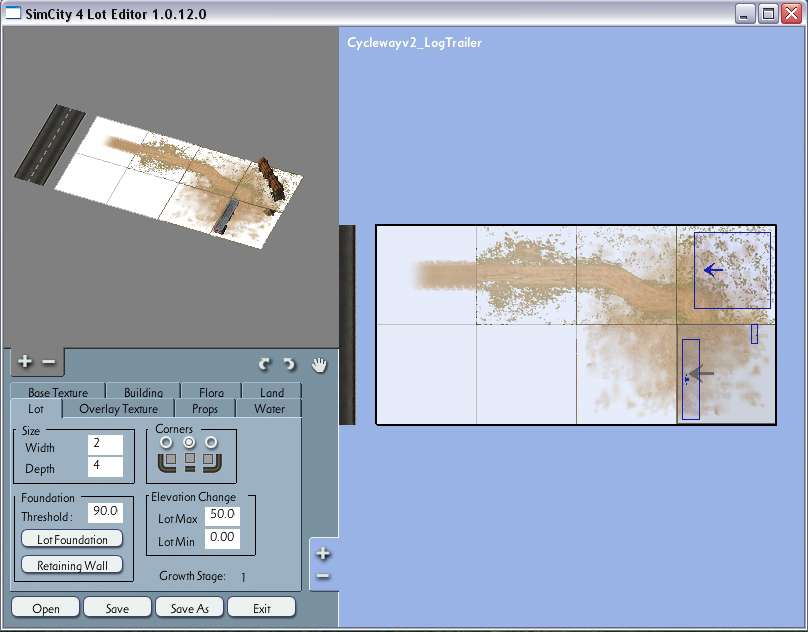
Task: Click the Cyclewayv2_LogTrailer lot name
Action: 414,42
